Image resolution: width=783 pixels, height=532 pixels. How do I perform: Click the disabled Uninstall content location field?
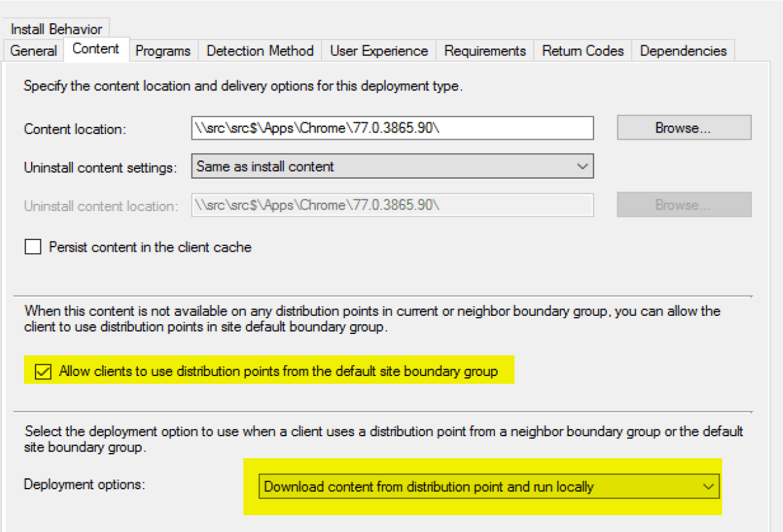click(392, 205)
